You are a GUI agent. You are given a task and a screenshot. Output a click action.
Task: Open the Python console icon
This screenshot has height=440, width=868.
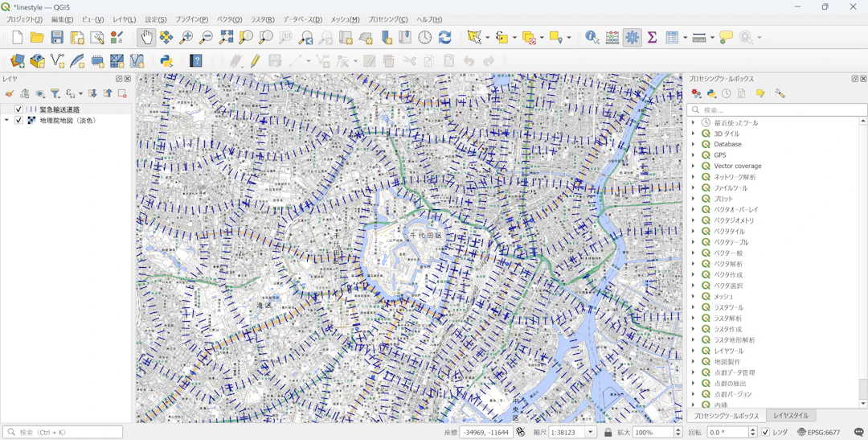pos(166,60)
